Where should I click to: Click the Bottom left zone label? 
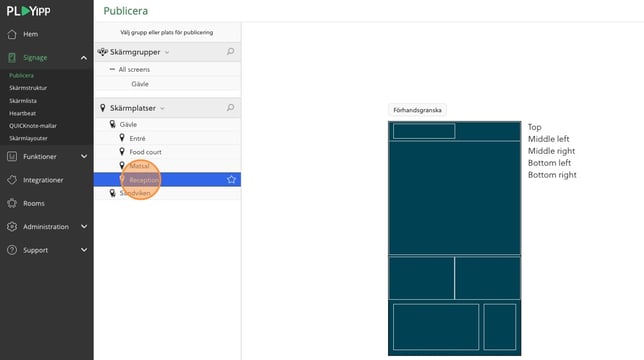pos(550,163)
